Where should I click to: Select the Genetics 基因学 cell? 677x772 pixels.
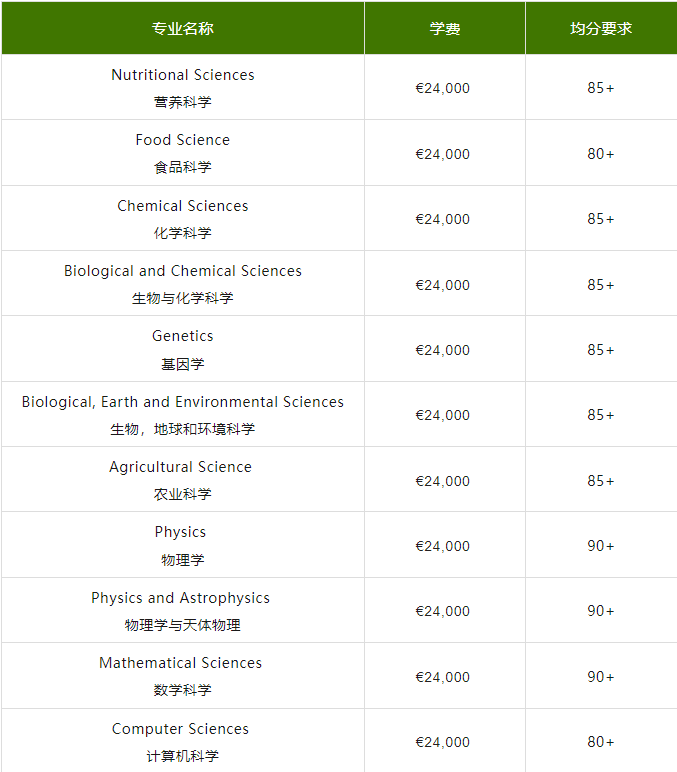point(183,349)
